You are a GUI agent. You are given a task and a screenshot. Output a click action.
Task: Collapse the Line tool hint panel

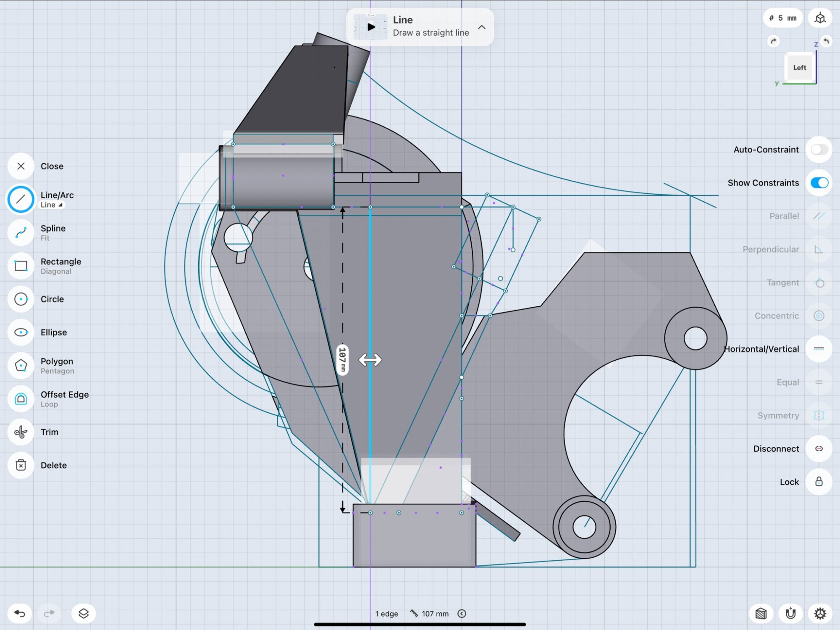482,27
